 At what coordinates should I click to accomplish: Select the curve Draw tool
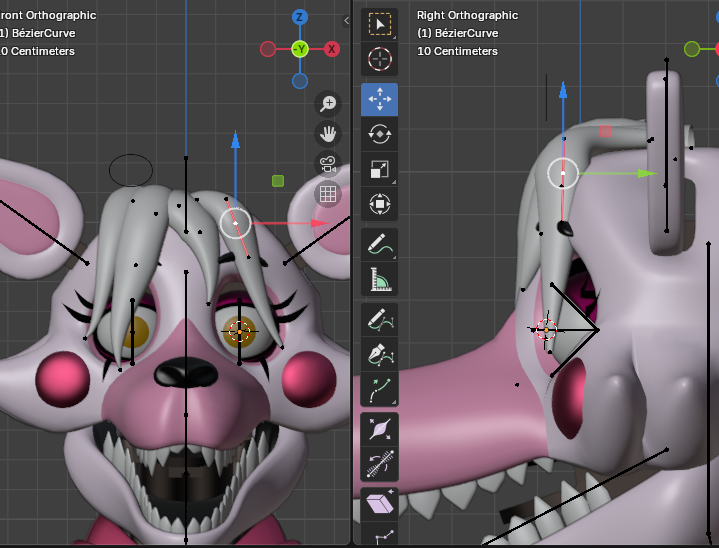pos(380,320)
